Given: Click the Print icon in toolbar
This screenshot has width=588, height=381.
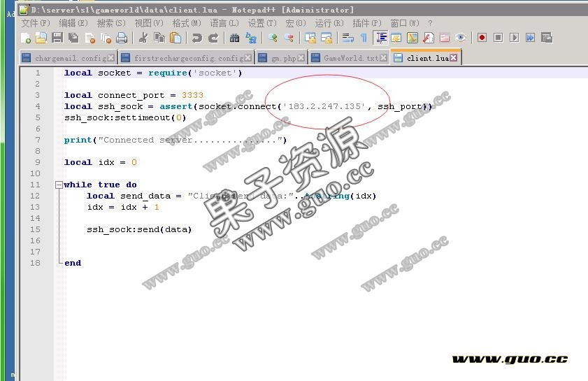Looking at the screenshot, I should [x=122, y=38].
